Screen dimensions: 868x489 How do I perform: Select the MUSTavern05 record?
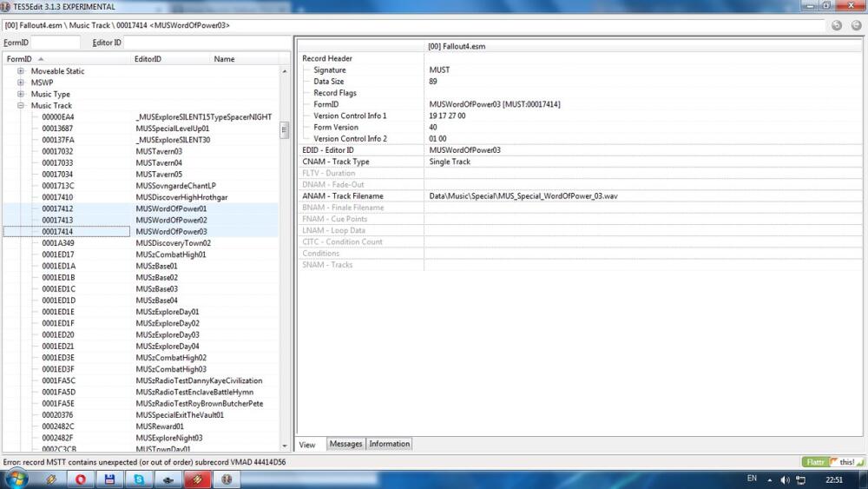tap(158, 175)
